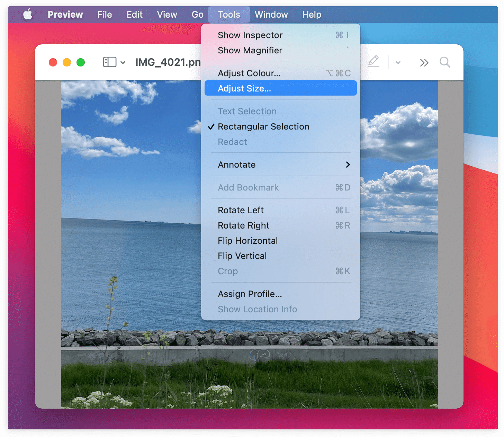Open the dropdown next to the Markup pencil
Image resolution: width=504 pixels, height=437 pixels.
(x=397, y=62)
